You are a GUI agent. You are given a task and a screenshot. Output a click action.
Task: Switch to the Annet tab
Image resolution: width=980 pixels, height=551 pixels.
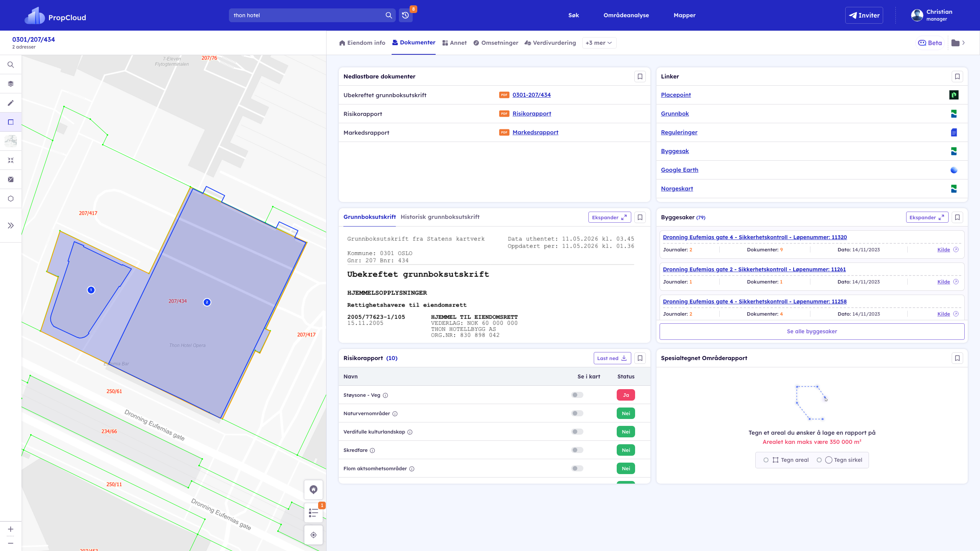[x=454, y=43]
